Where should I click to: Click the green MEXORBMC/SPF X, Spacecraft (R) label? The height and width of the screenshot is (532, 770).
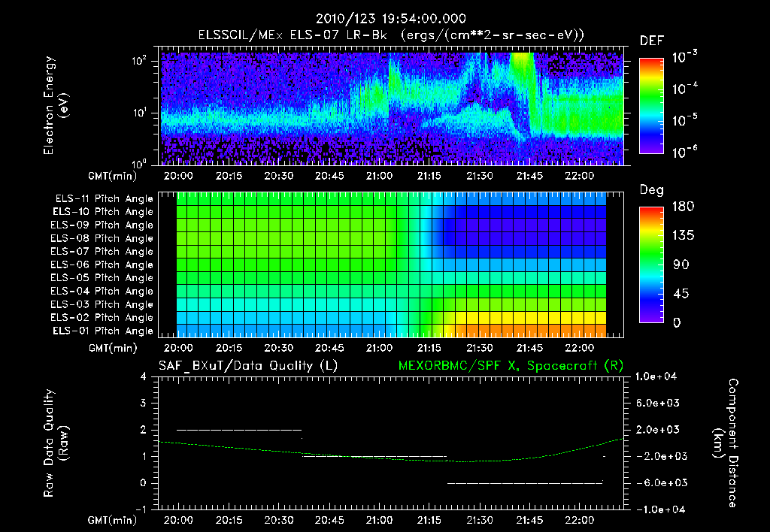tap(511, 366)
